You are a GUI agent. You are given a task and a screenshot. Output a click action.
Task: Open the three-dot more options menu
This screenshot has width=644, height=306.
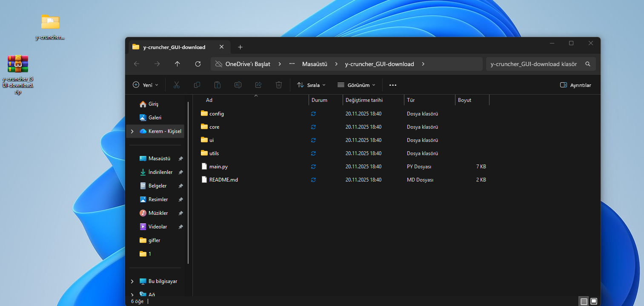[x=393, y=85]
